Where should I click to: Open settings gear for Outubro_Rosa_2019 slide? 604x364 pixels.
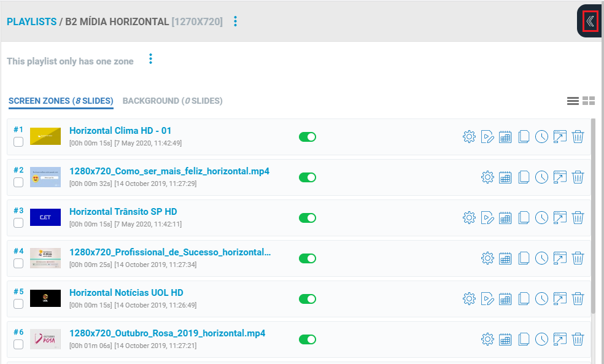(487, 339)
